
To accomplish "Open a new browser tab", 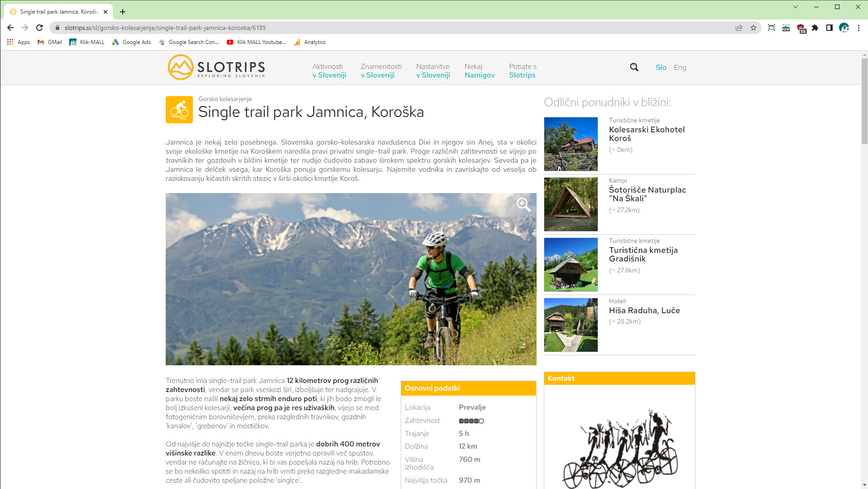I will [123, 12].
